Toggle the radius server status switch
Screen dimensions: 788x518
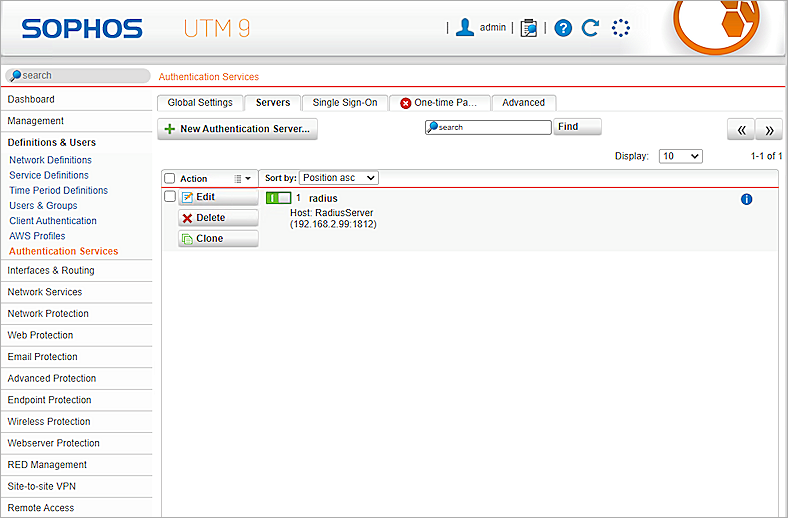[x=278, y=198]
